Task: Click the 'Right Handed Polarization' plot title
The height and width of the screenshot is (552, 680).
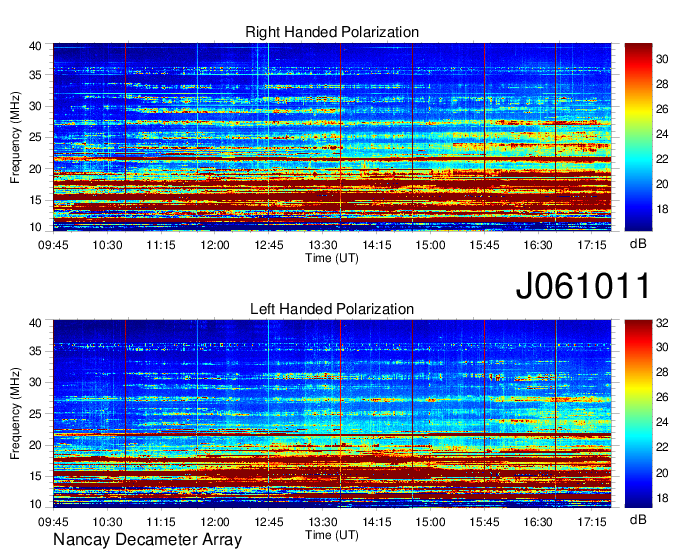Action: 332,32
